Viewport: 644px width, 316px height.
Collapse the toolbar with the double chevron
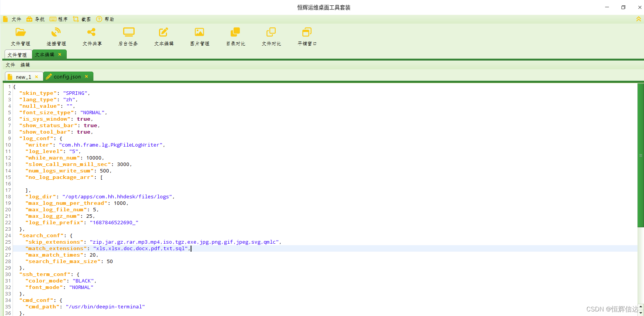[639, 19]
